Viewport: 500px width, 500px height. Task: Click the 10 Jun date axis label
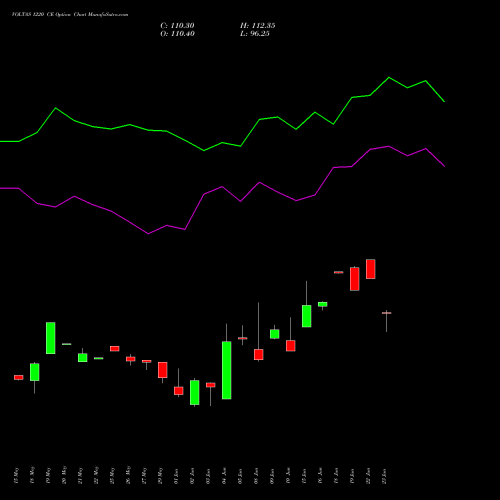tap(289, 476)
